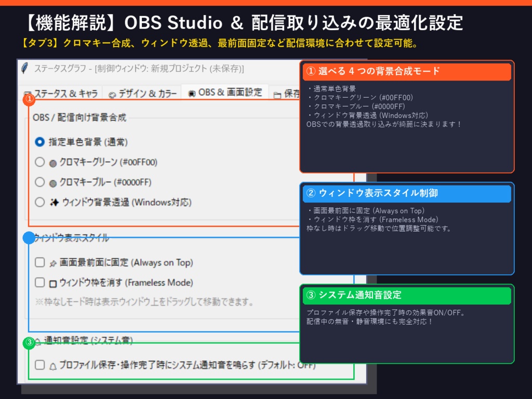Click the screen icon on OBS & 画面設定 tab
The width and height of the screenshot is (532, 399).
(192, 94)
